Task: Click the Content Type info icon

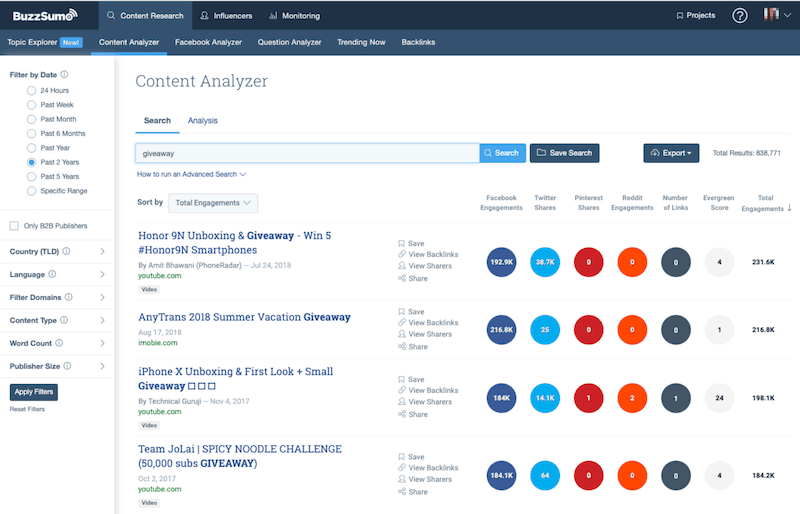Action: tap(64, 320)
